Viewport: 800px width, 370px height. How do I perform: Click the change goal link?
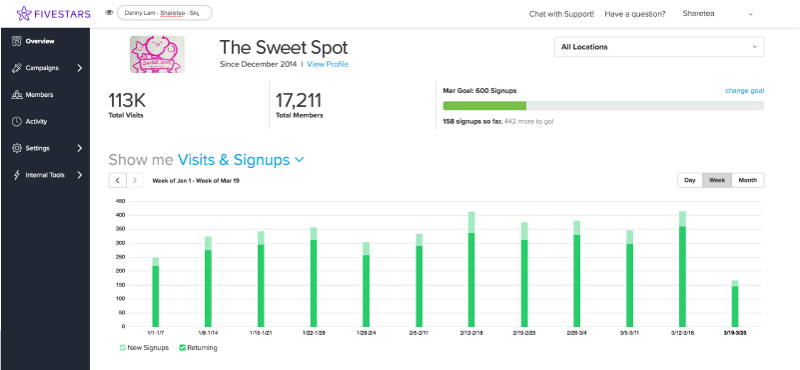(744, 91)
